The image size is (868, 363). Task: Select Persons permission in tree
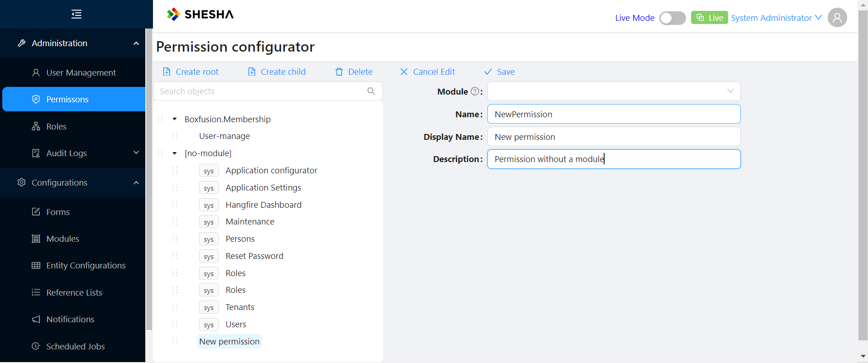[240, 239]
